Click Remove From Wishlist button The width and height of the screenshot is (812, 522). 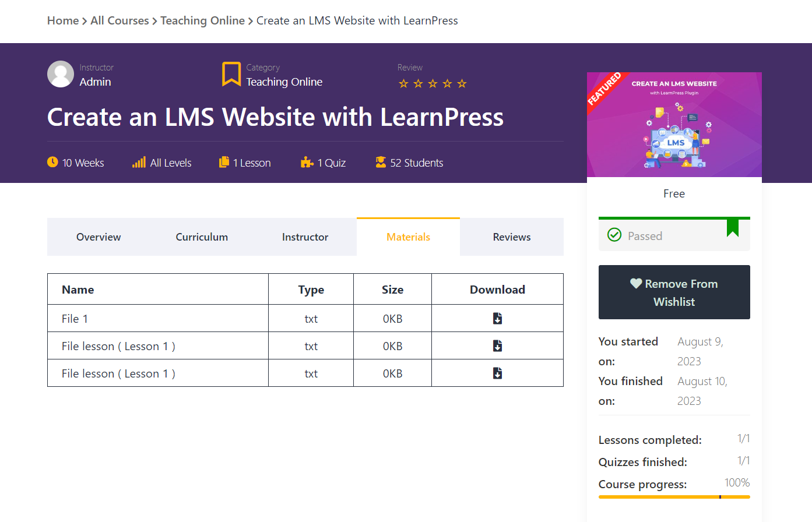point(674,292)
